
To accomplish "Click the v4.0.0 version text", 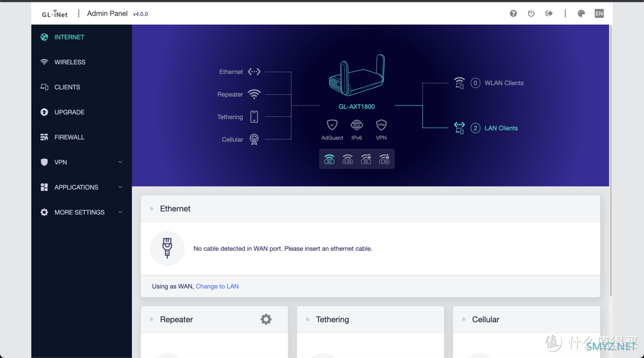I will pyautogui.click(x=141, y=14).
